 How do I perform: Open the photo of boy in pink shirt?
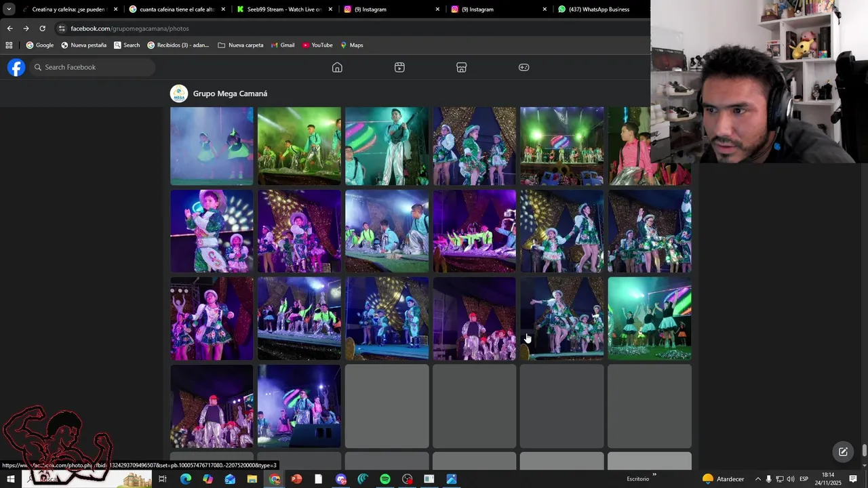tap(650, 146)
